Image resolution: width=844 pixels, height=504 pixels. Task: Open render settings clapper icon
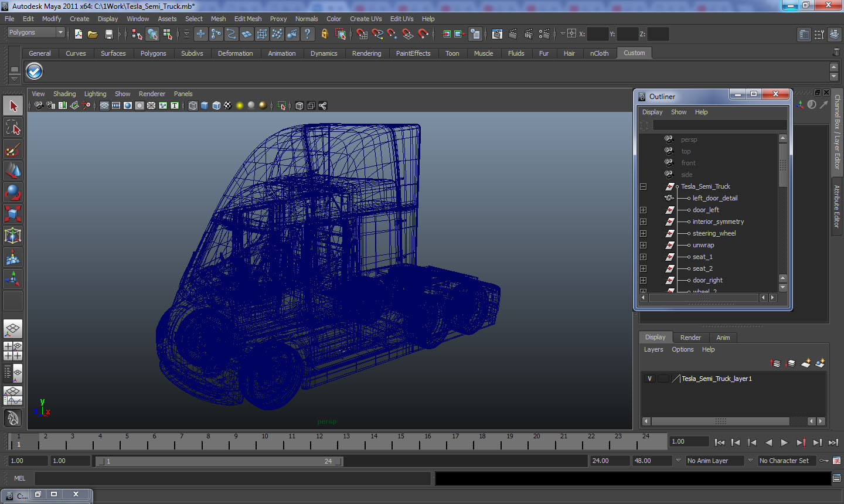(544, 34)
